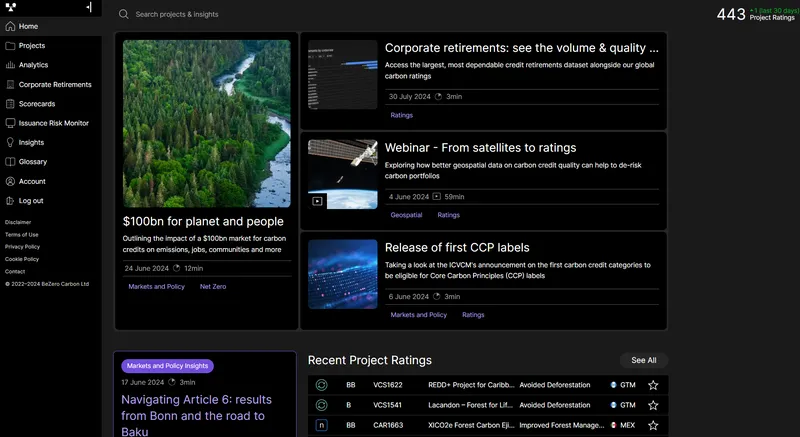This screenshot has width=800, height=437.
Task: Open Account in the sidebar
Action: [51, 181]
